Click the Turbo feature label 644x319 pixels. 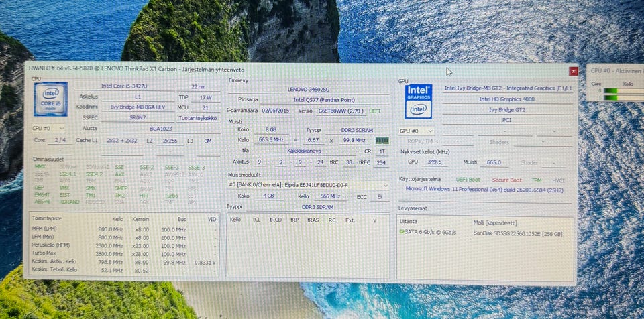point(171,196)
